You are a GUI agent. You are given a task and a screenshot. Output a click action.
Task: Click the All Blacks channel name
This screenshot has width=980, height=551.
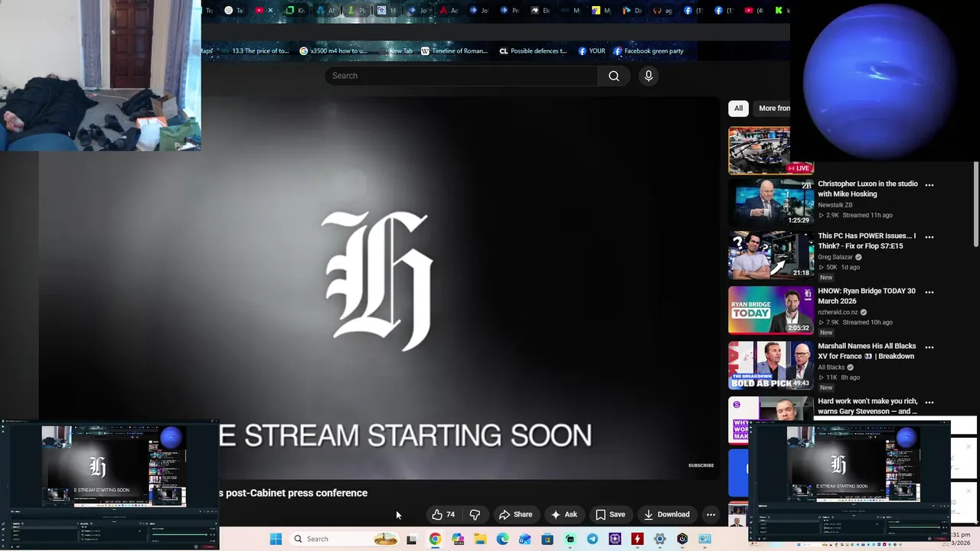click(x=831, y=367)
